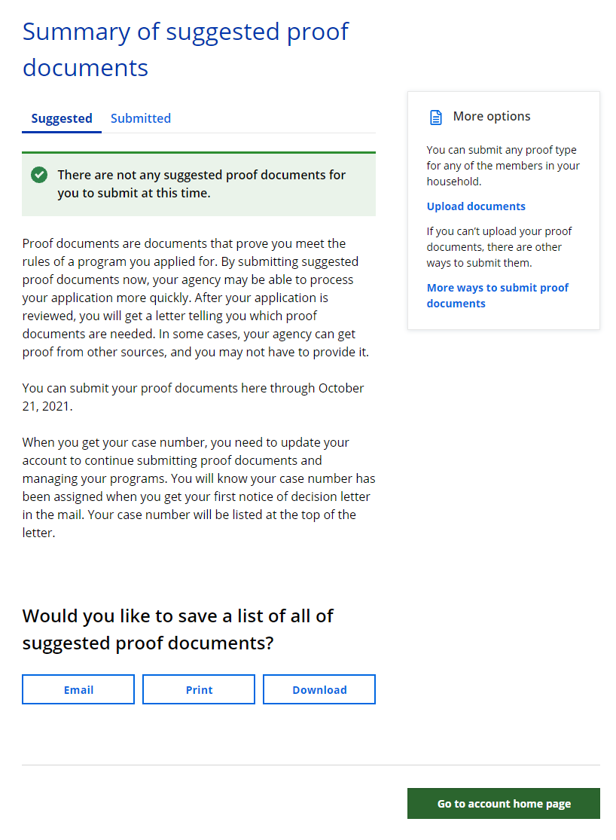Viewport: 616px width, 840px height.
Task: Switch to the Submitted tab
Action: click(x=141, y=118)
